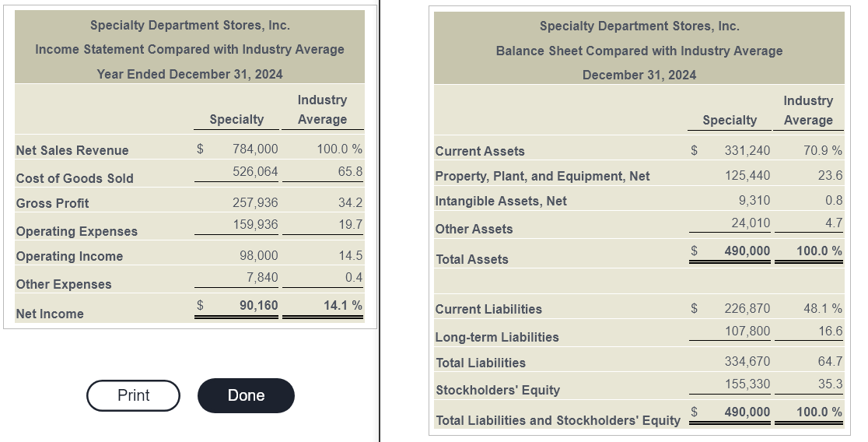Select the Long-term Liabilities amount 107,800

click(747, 331)
